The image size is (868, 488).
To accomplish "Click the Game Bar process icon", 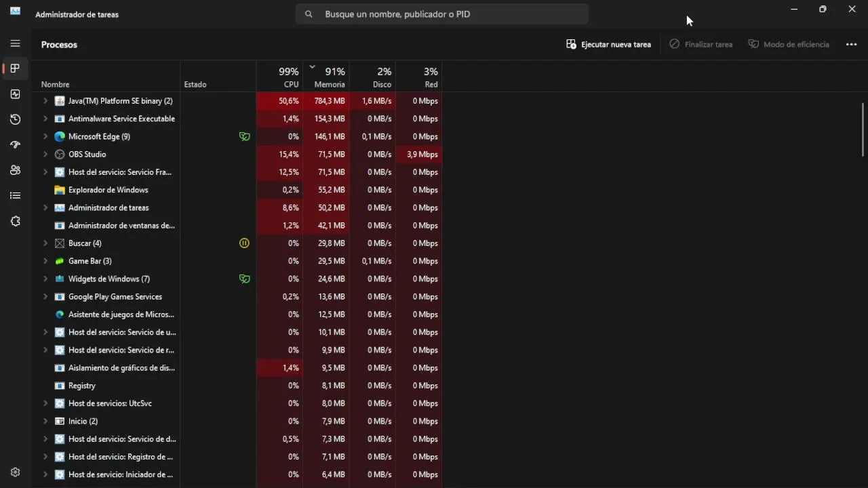I will coord(60,261).
